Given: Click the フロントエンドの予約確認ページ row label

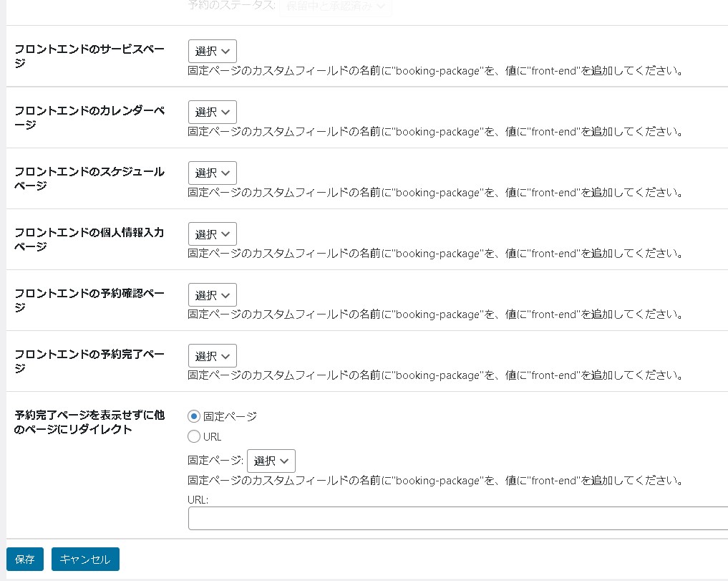Looking at the screenshot, I should (89, 299).
